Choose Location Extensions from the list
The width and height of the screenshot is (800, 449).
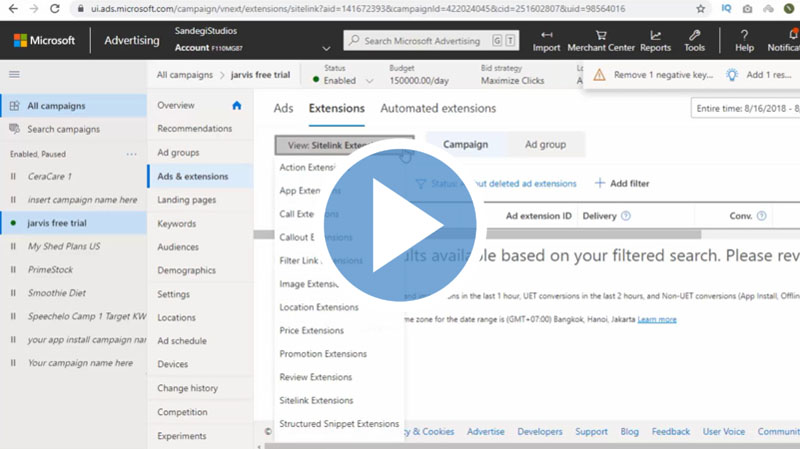click(x=319, y=307)
